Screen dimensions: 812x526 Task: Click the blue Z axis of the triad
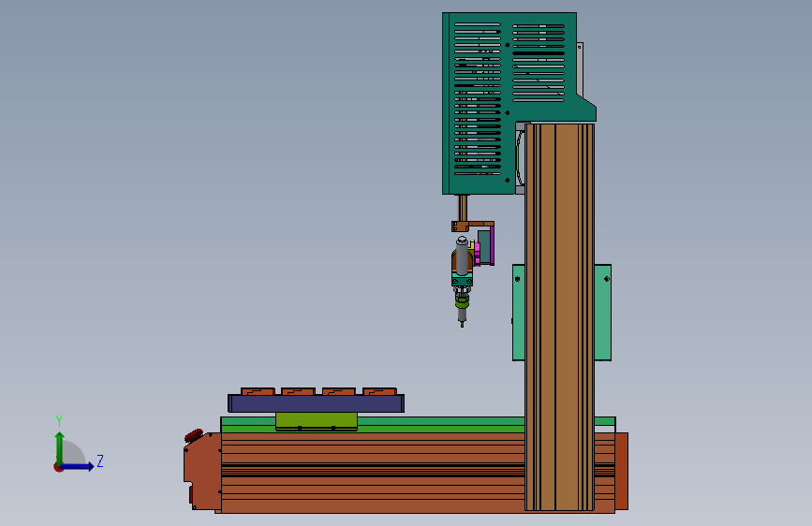pos(78,467)
